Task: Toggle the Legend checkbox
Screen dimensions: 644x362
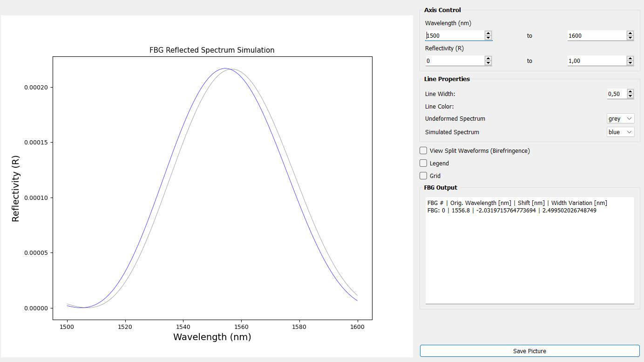Action: [423, 163]
